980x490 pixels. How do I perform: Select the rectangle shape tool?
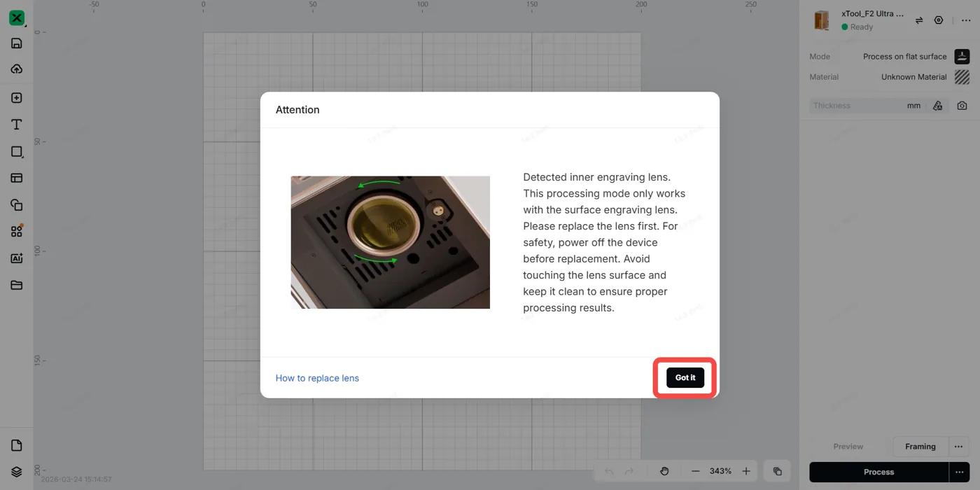click(17, 151)
